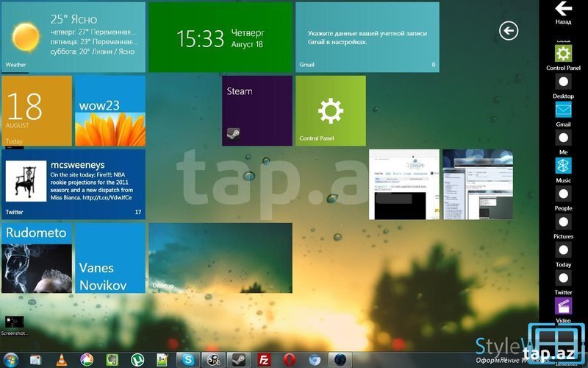
Task: Click the 'Today' label in calendar tile
Action: [14, 141]
